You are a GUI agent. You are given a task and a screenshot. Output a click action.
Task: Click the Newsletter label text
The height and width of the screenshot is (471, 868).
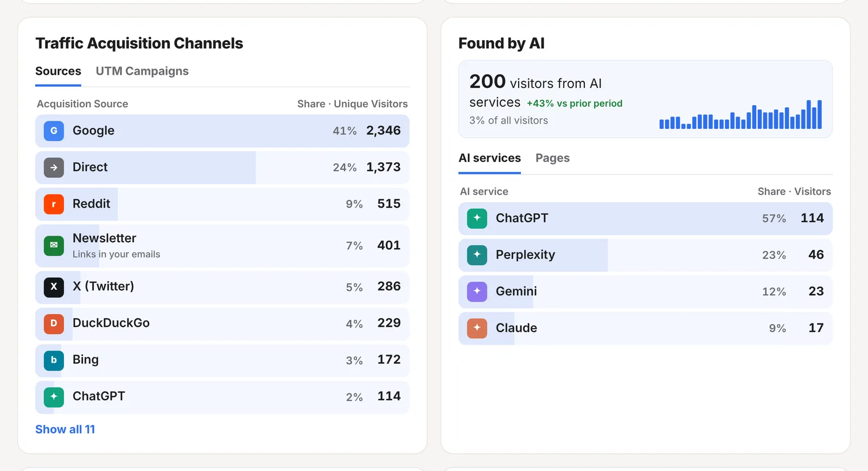point(104,238)
